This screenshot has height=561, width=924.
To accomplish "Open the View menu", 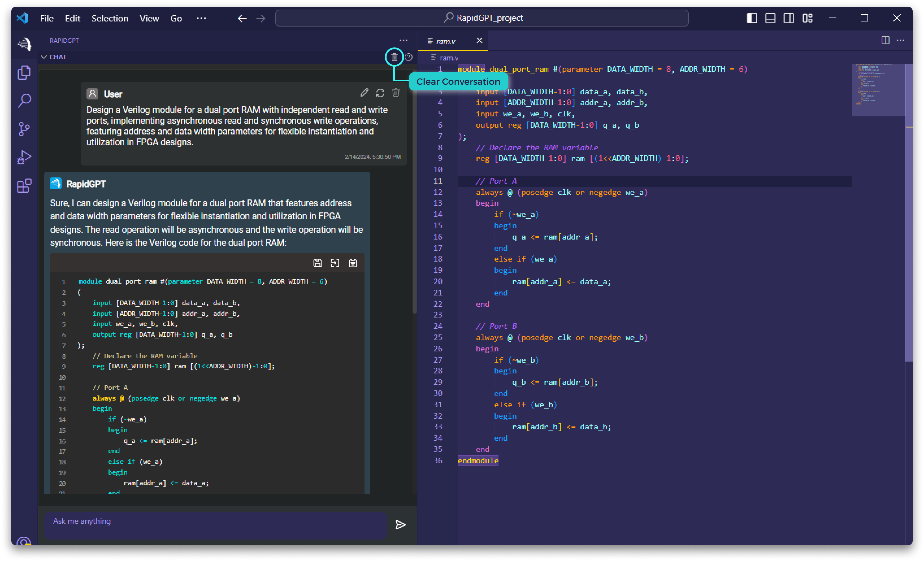I will point(149,18).
